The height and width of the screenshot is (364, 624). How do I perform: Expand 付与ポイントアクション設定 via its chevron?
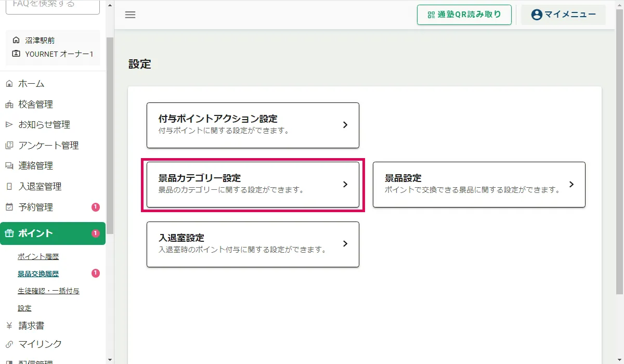coord(345,125)
